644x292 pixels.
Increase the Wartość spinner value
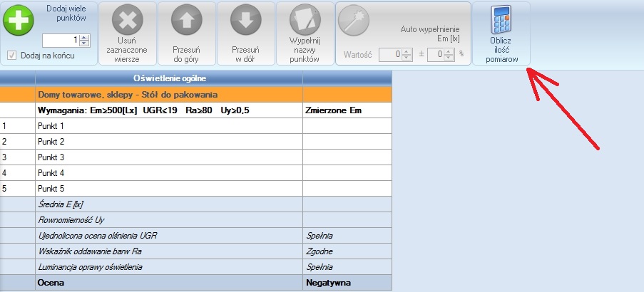tap(406, 51)
